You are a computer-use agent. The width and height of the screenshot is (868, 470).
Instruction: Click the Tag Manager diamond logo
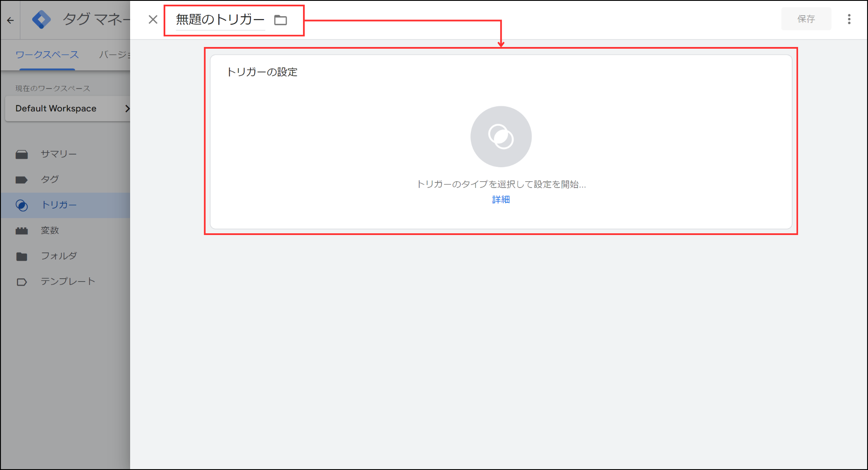coord(42,19)
